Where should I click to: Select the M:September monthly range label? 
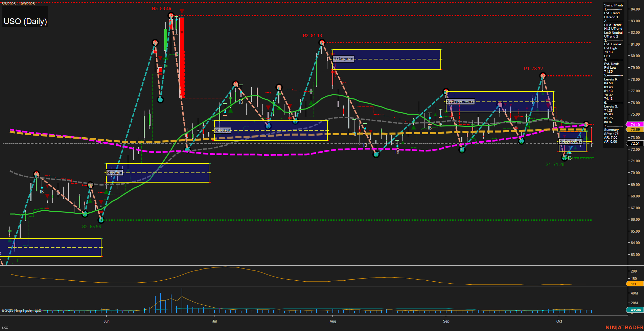(461, 101)
